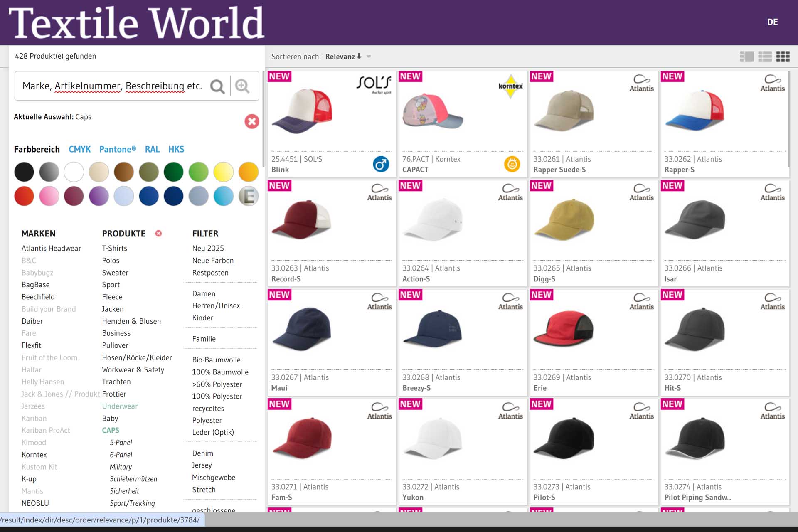Viewport: 798px width, 532px height.
Task: Click the Yukon product name
Action: click(413, 498)
